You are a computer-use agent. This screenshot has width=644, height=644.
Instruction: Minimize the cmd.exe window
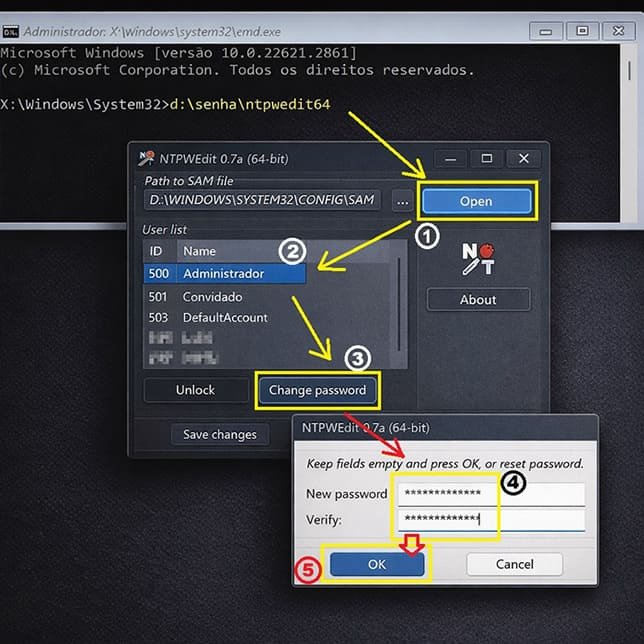tap(545, 31)
